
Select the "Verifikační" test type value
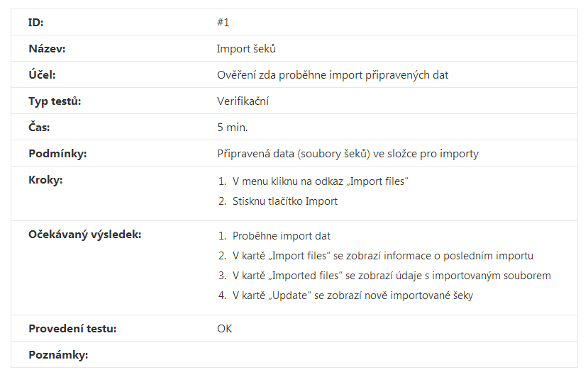[243, 101]
